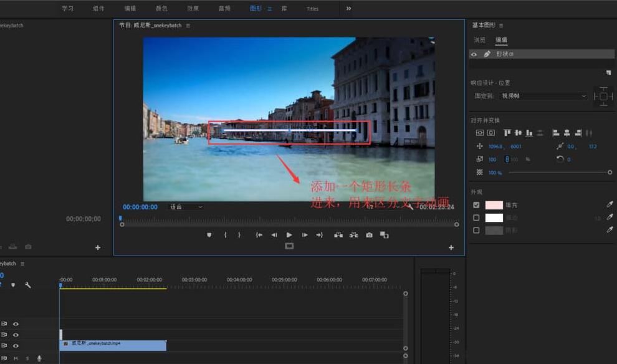This screenshot has width=617, height=364.
Task: Click the fill eyedropper next to 填充
Action: 609,204
